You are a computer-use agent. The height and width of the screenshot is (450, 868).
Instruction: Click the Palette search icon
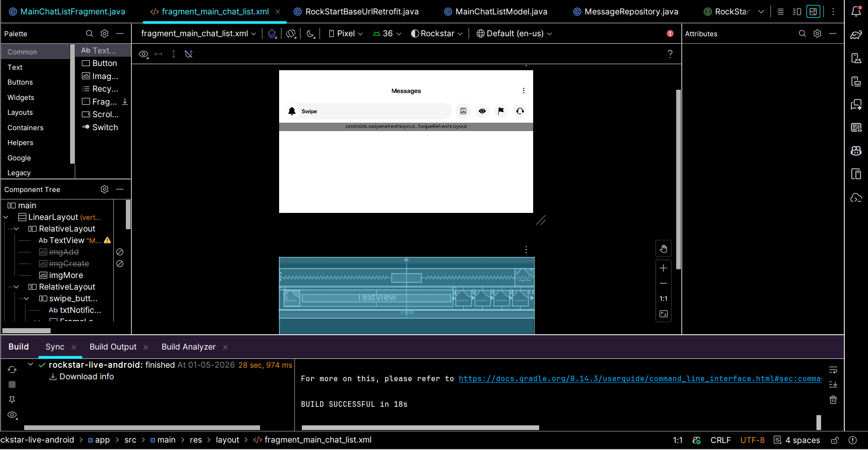coord(90,33)
